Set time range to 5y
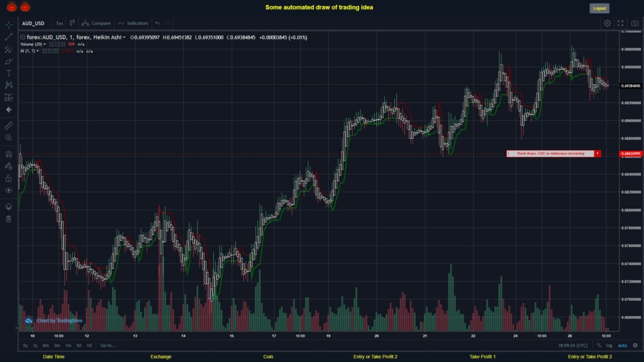 point(25,346)
